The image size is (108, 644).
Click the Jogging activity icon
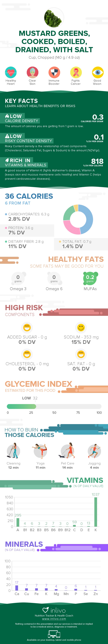pos(94,451)
